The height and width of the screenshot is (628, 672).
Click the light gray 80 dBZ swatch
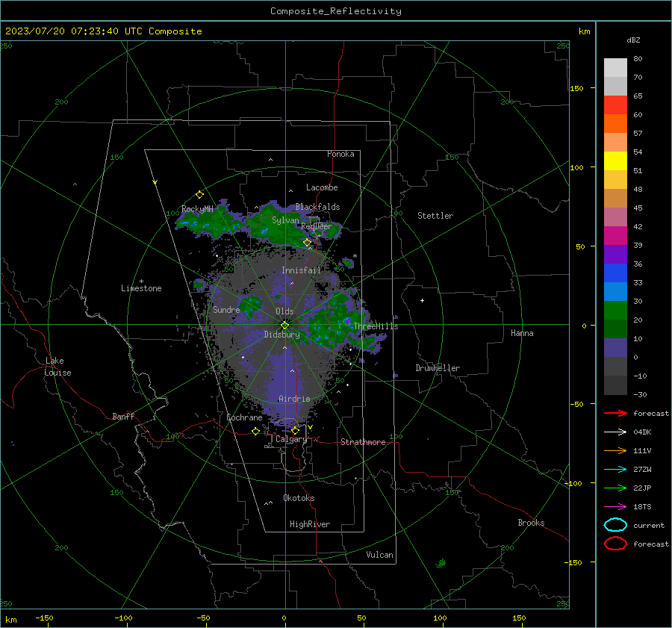615,68
